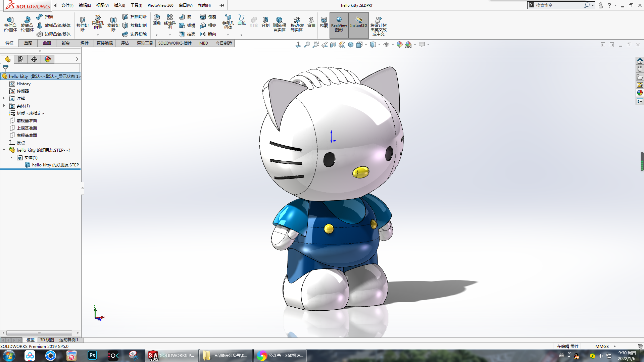The width and height of the screenshot is (644, 362).
Task: Open the Linear Pattern dropdown arrow
Action: coord(170,35)
